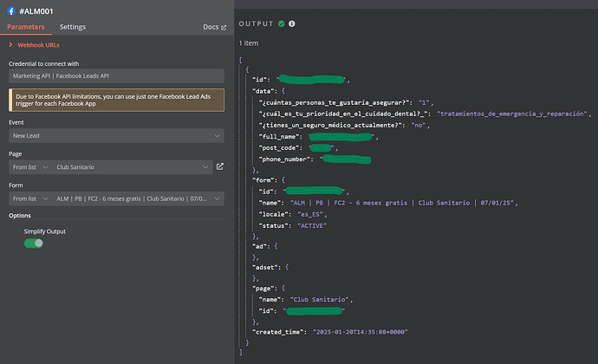Click the "adset" key in JSON output
This screenshot has height=364, width=598.
(265, 268)
